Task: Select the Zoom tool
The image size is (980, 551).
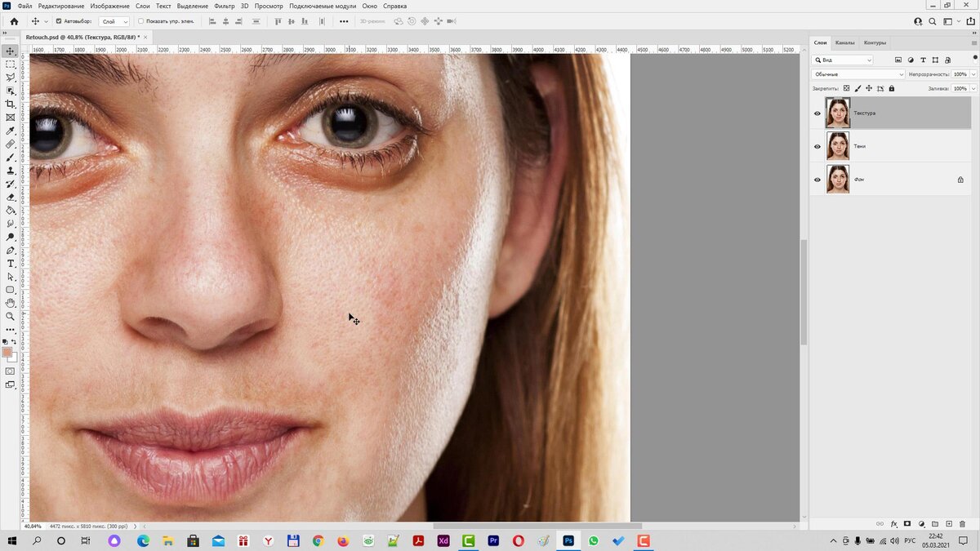Action: pyautogui.click(x=11, y=316)
